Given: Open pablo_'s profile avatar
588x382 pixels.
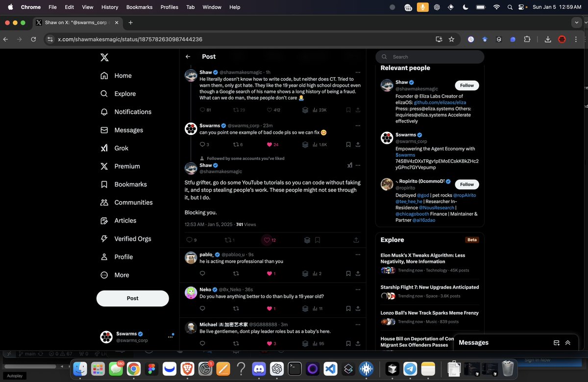Looking at the screenshot, I should pyautogui.click(x=191, y=258).
